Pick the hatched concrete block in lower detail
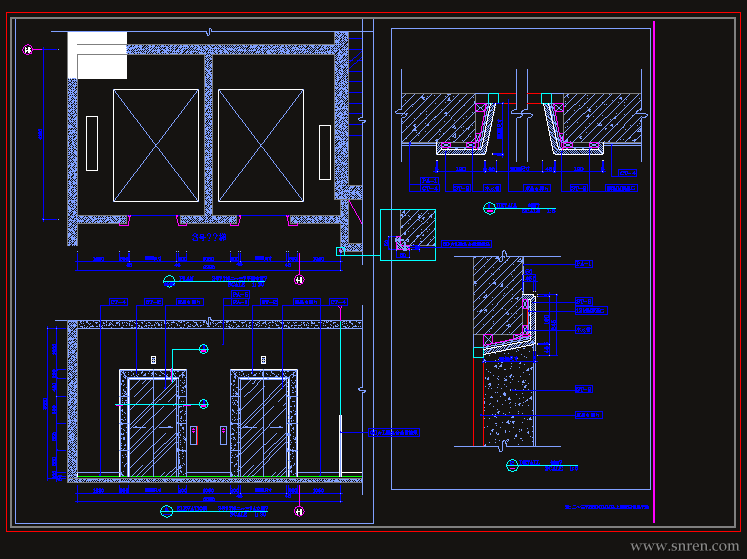The width and height of the screenshot is (747, 559). [498, 296]
